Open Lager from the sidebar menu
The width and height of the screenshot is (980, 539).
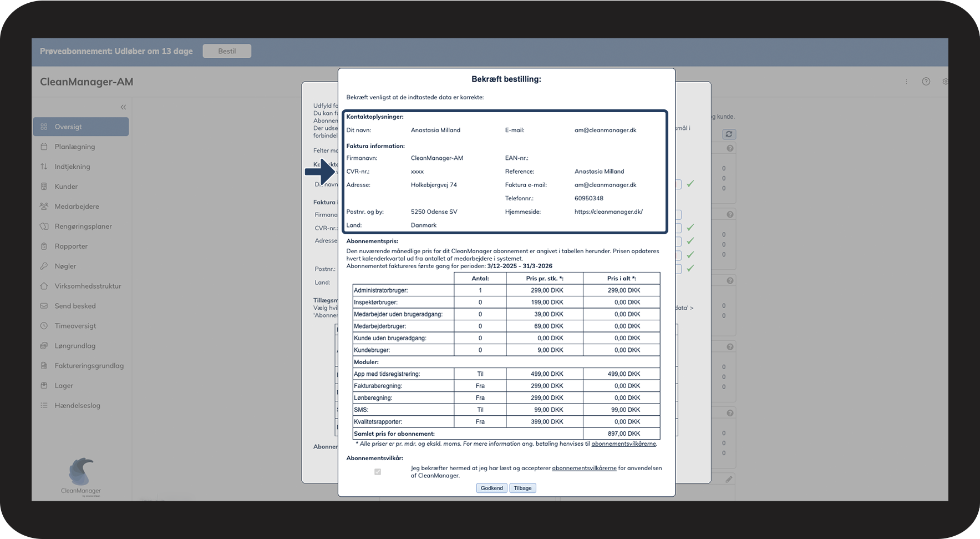tap(64, 386)
